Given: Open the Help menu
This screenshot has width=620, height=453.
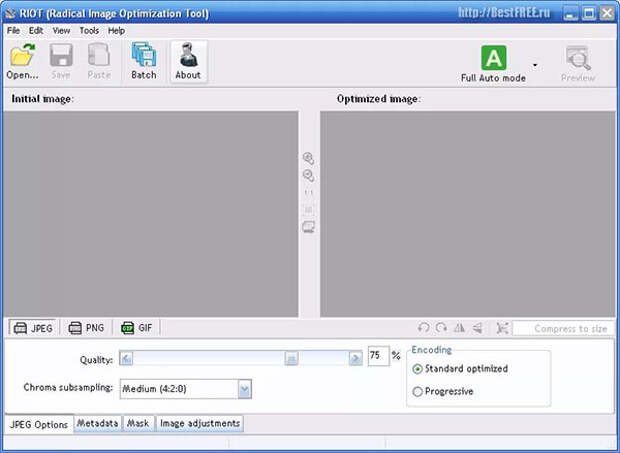Looking at the screenshot, I should click(116, 30).
